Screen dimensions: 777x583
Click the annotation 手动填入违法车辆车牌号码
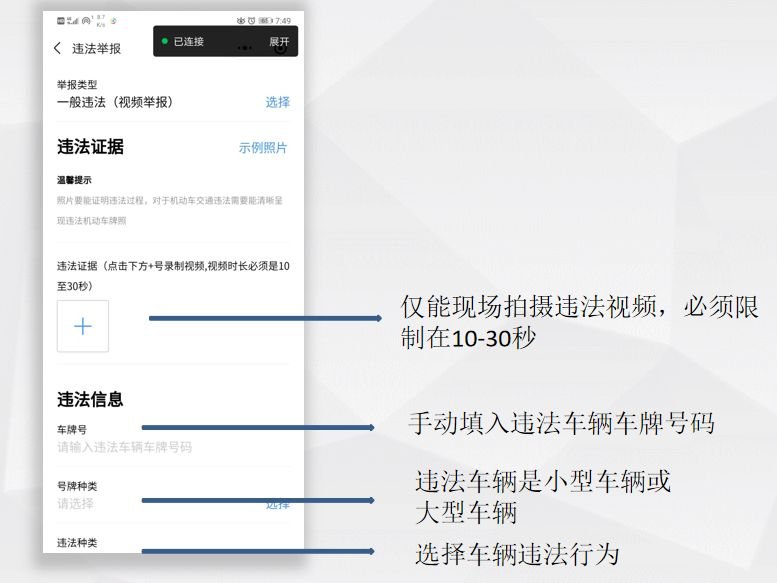561,424
